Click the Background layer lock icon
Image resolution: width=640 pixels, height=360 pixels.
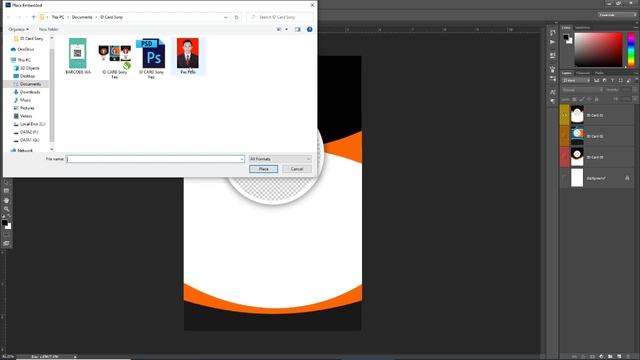click(x=627, y=178)
